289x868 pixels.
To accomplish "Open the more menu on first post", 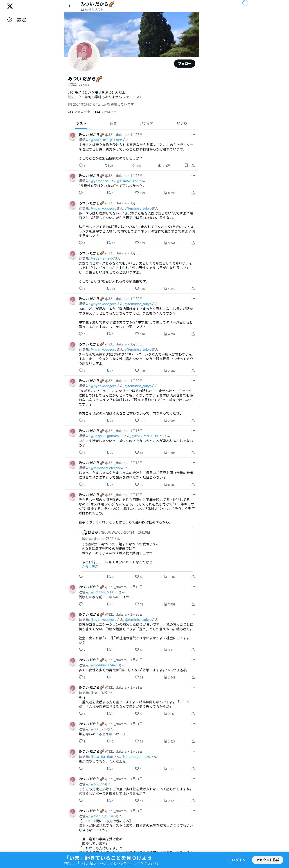I will tap(193, 135).
